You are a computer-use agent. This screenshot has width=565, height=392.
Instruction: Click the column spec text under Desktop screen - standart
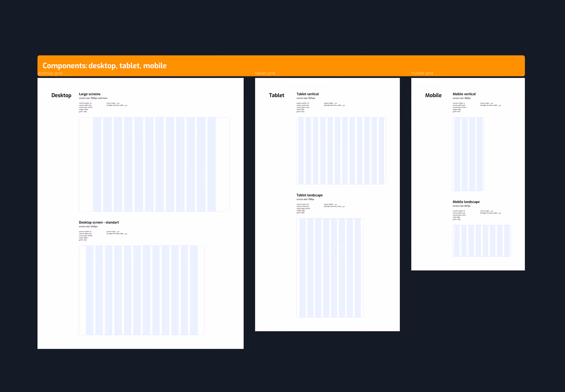[86, 236]
